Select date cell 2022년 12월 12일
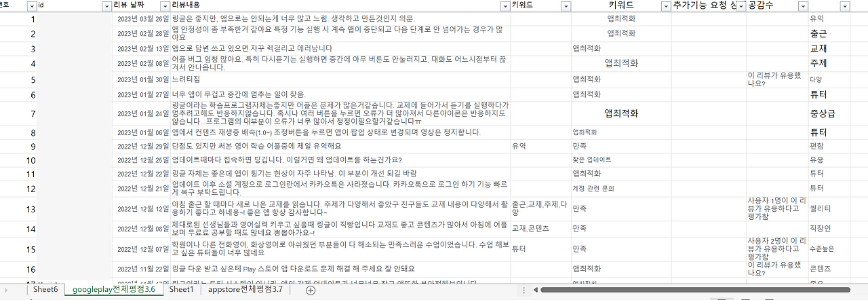The height and width of the screenshot is (300, 868). pyautogui.click(x=142, y=208)
